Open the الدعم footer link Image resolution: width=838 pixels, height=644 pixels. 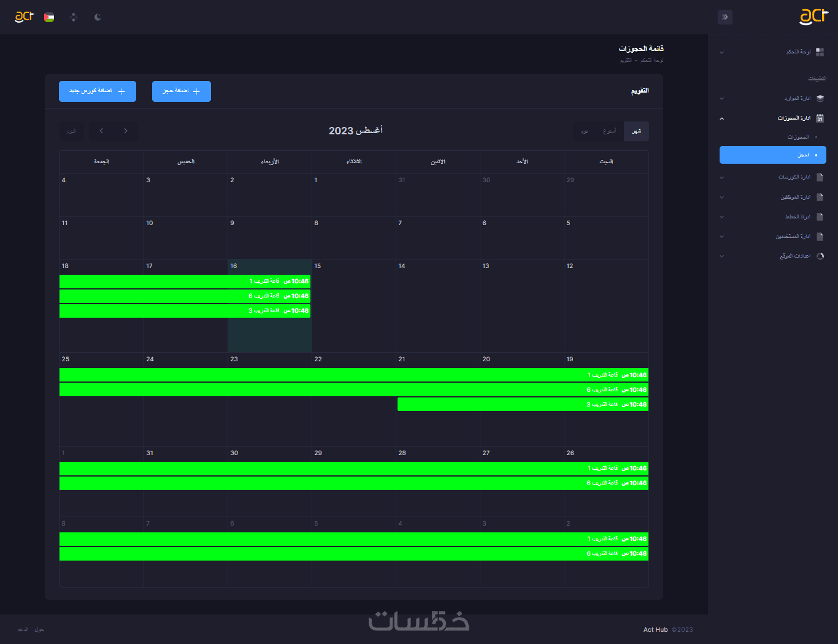[x=23, y=630]
